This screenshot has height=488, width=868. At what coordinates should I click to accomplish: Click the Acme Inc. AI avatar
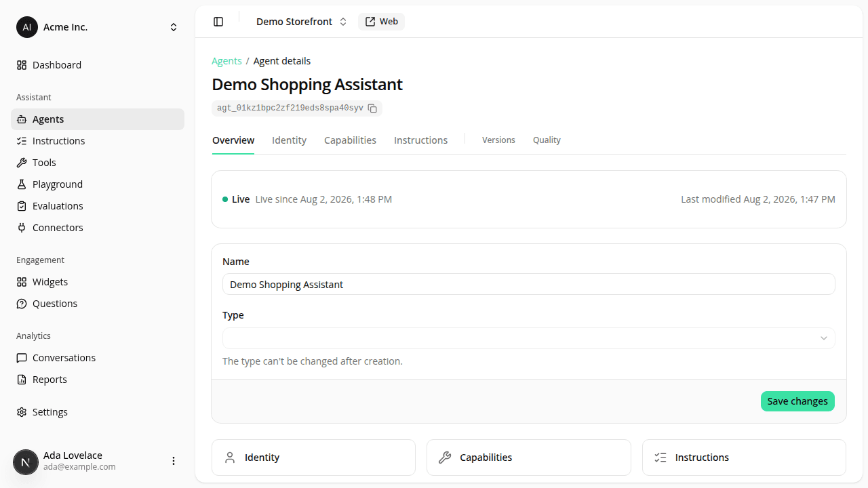[27, 27]
